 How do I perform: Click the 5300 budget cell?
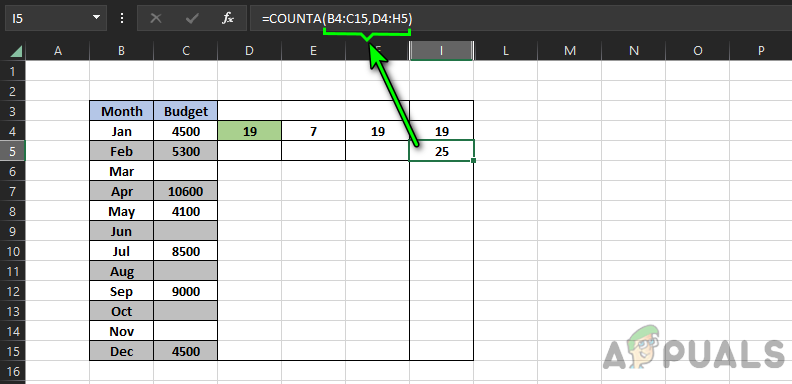pyautogui.click(x=186, y=151)
